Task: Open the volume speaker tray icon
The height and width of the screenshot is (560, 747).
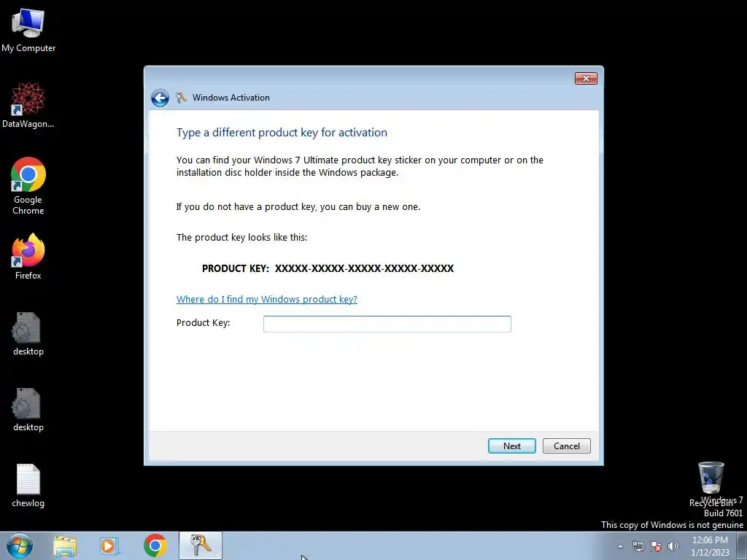Action: 673,546
